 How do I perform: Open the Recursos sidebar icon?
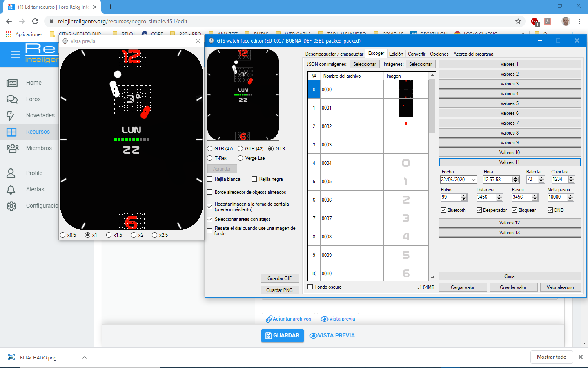[11, 132]
